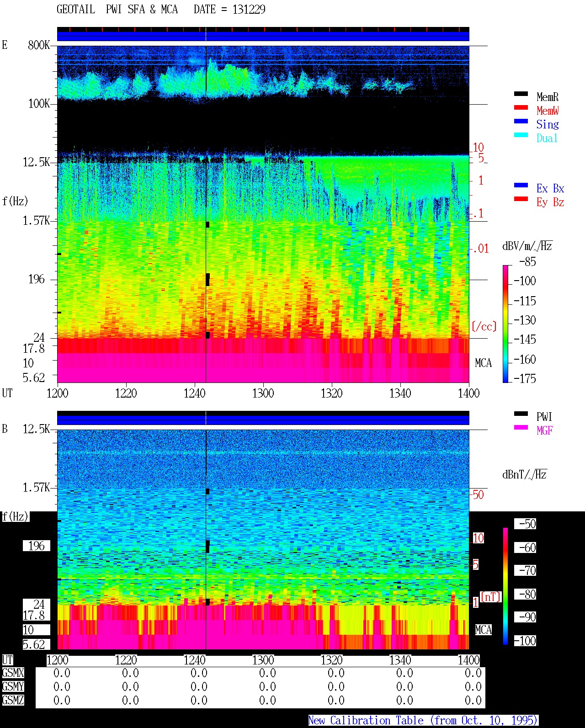
Task: Click the dBnT/√Hz unit label
Action: (525, 474)
